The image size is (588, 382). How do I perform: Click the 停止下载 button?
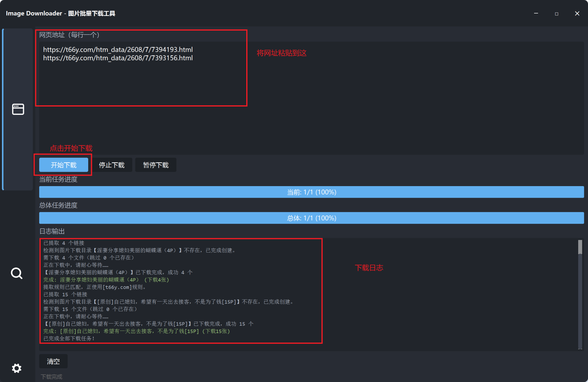coord(112,165)
